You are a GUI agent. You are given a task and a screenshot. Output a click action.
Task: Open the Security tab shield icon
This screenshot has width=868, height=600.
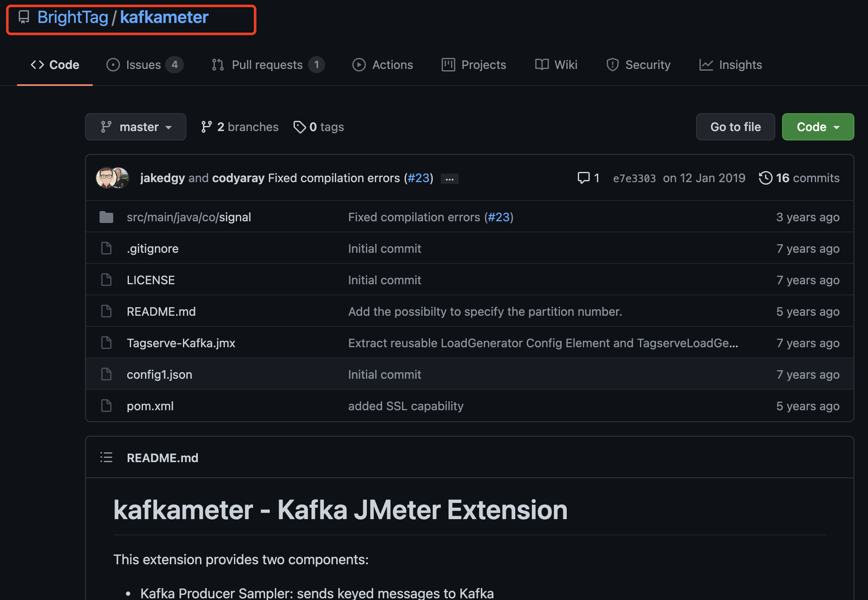tap(612, 65)
